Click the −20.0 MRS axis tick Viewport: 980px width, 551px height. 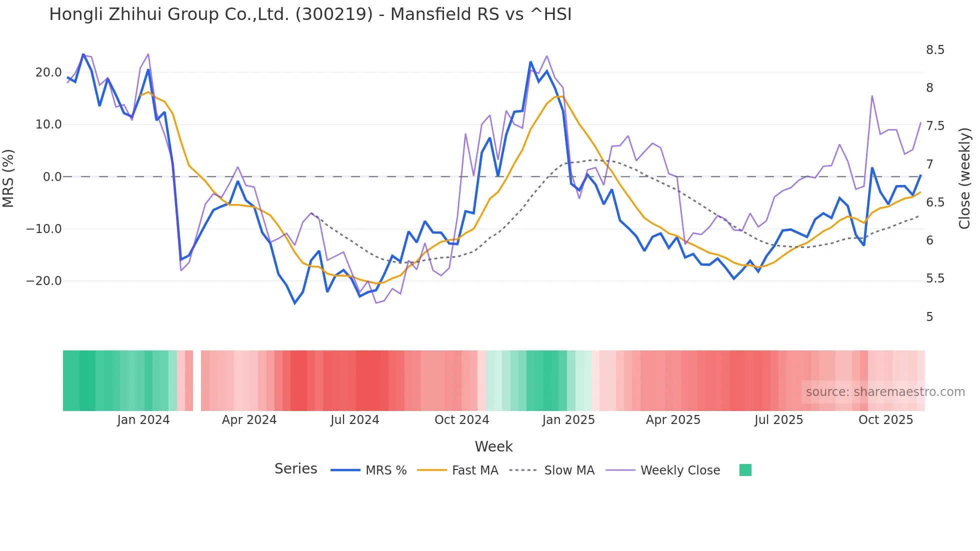coord(44,281)
